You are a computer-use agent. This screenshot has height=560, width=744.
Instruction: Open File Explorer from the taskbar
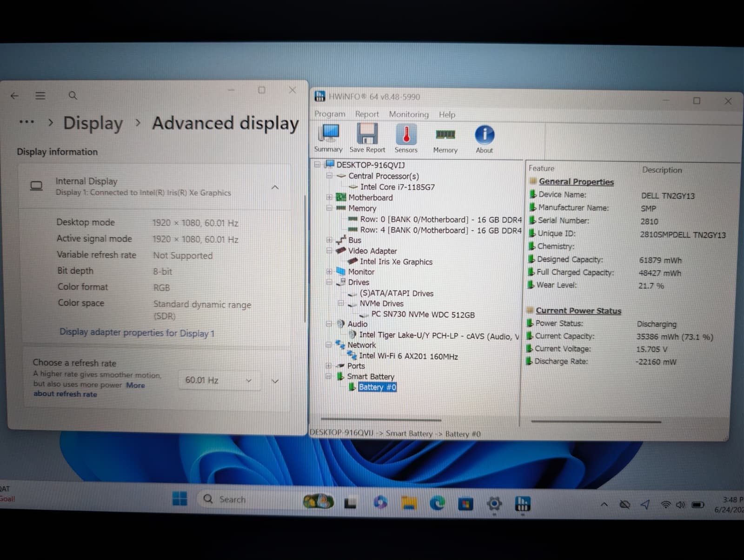click(409, 502)
